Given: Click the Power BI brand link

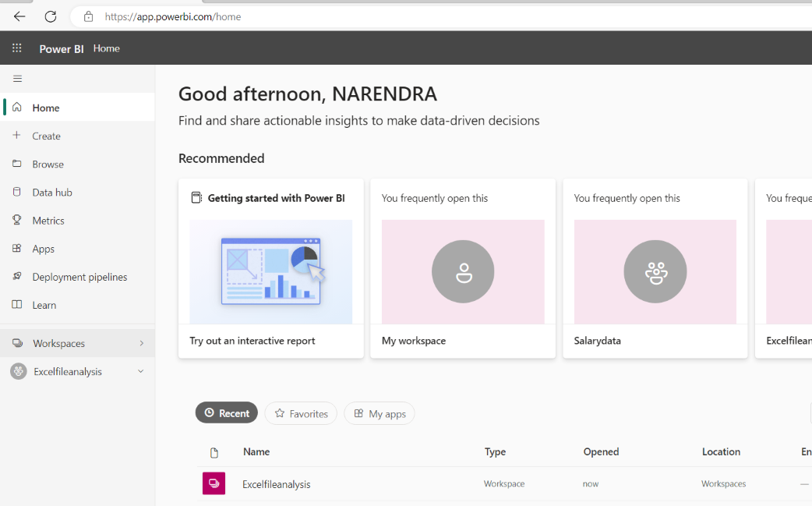Looking at the screenshot, I should [x=61, y=48].
